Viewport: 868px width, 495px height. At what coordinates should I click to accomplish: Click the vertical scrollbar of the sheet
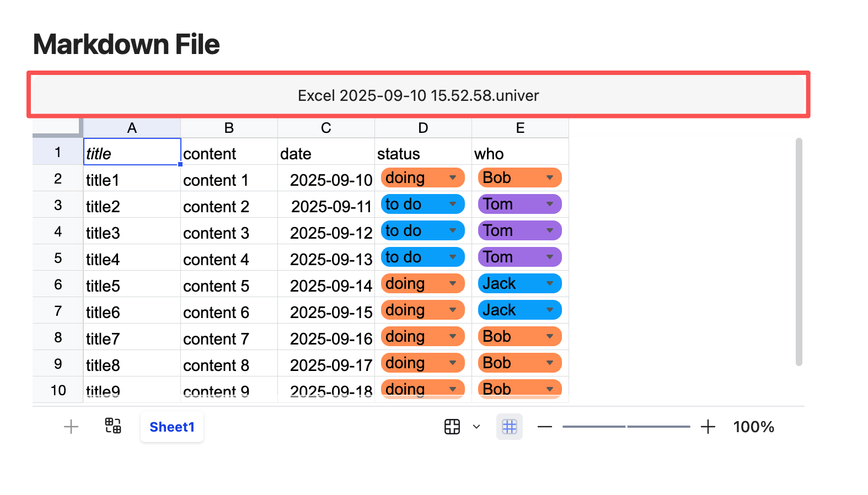[799, 251]
